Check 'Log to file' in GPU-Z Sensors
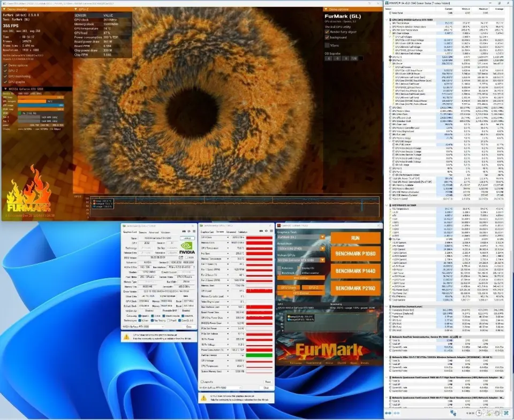Viewport: 514px width, 420px height. click(202, 381)
